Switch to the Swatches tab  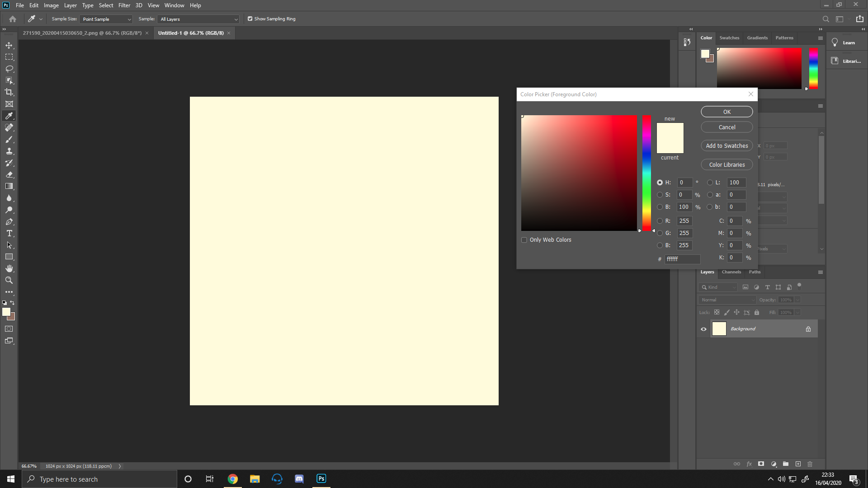tap(729, 38)
